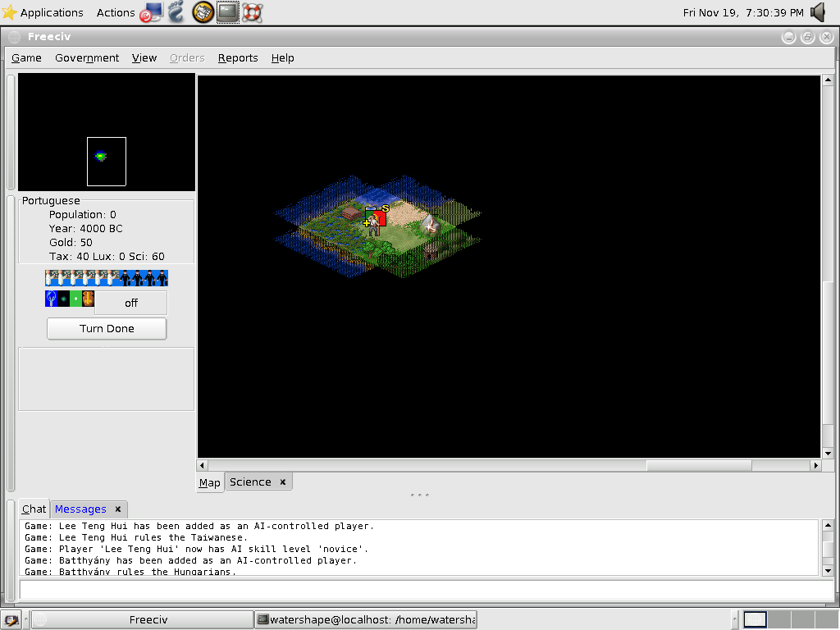Click the 'AI skill level novice' message

[196, 549]
